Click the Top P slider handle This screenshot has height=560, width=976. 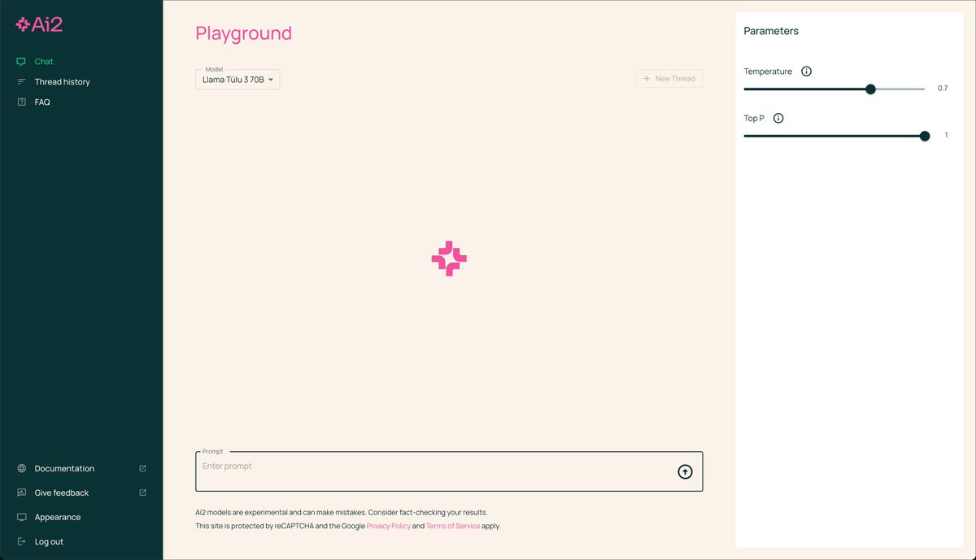925,137
